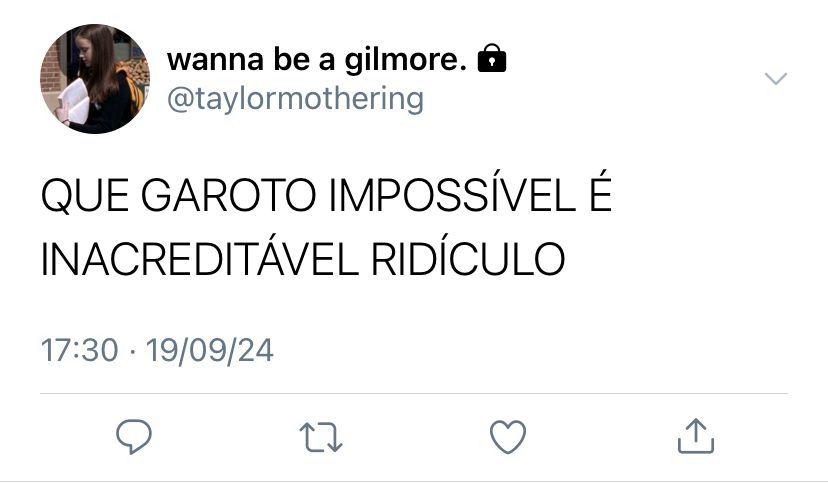Retweet this post with the arrows icon

[x=321, y=437]
